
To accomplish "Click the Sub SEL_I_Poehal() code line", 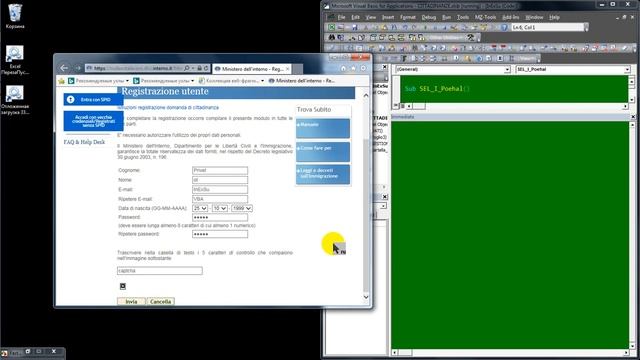I will tap(437, 88).
